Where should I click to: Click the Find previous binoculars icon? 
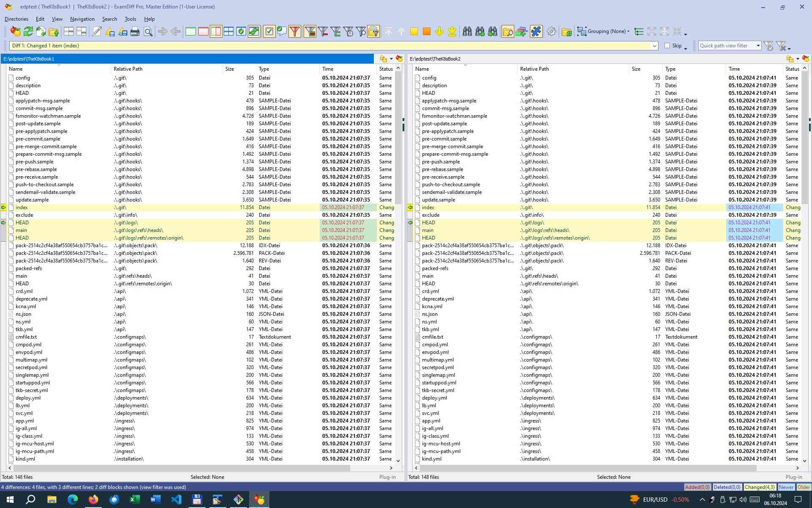(493, 31)
